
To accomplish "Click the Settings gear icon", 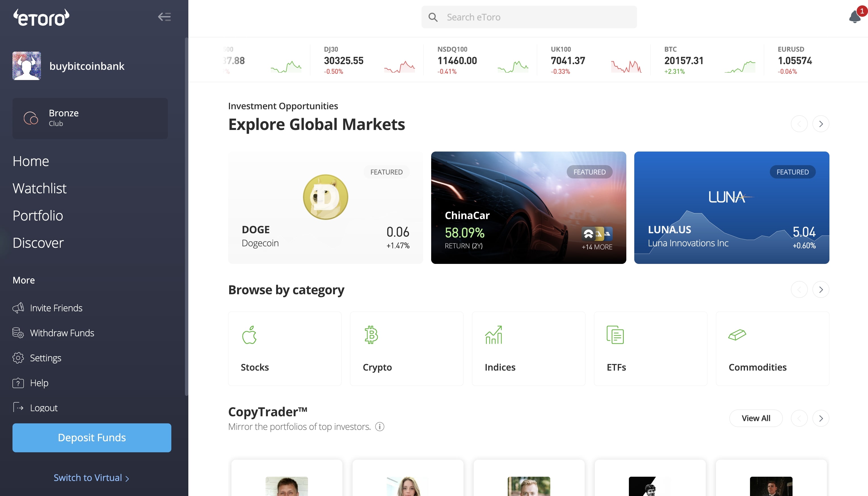I will point(18,358).
